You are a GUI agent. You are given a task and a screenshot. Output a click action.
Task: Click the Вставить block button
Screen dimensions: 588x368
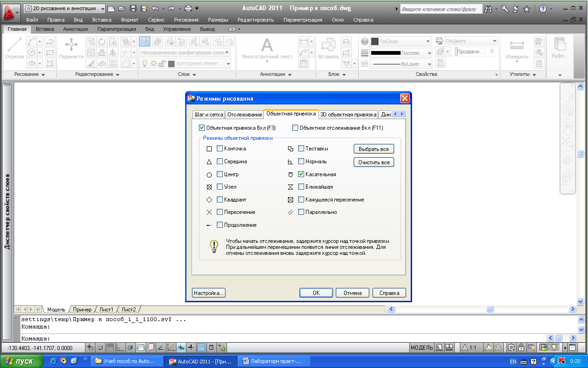(328, 49)
